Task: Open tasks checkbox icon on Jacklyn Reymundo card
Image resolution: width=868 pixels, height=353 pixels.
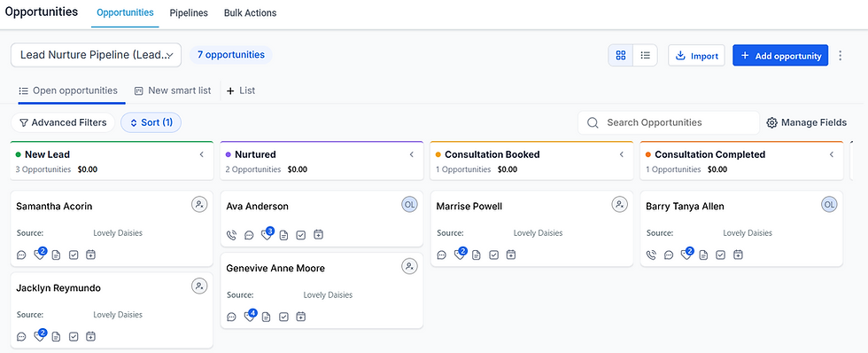Action: click(x=74, y=336)
